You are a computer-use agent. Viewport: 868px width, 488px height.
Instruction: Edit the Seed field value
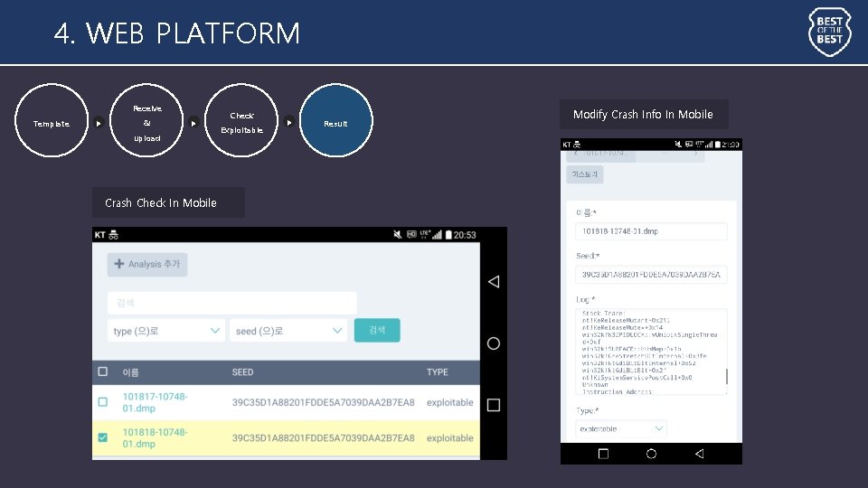652,275
